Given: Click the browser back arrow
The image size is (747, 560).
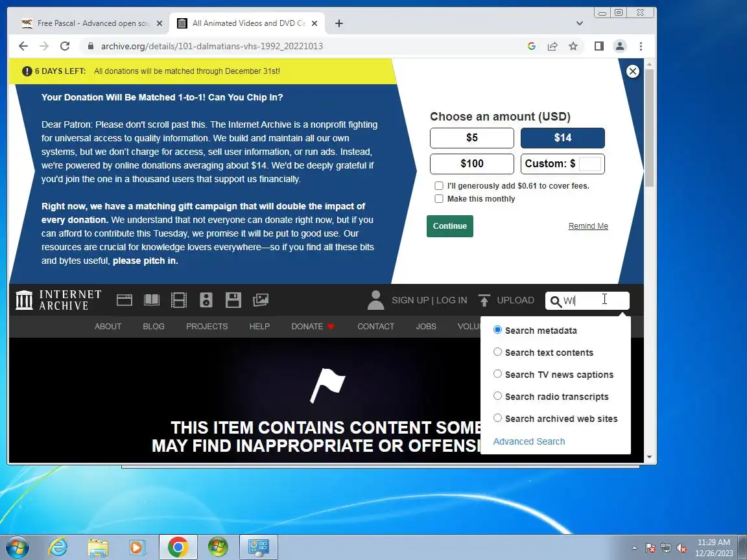Looking at the screenshot, I should point(23,46).
